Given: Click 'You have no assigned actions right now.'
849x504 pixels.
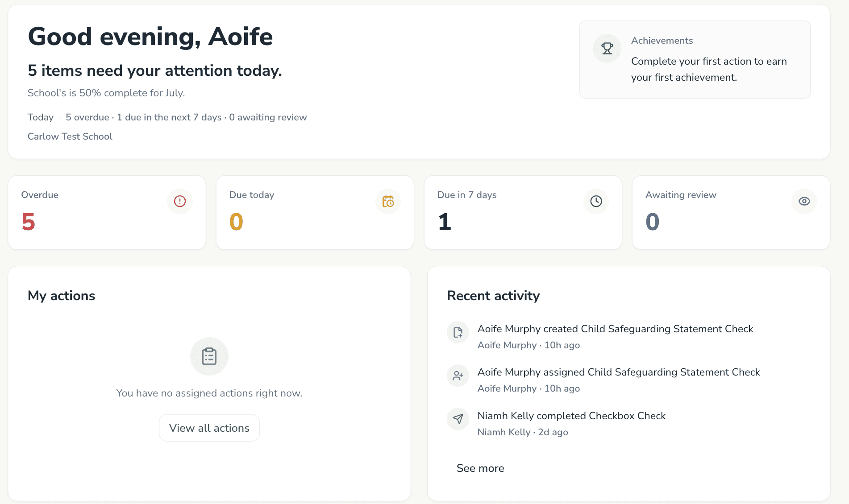Looking at the screenshot, I should click(209, 393).
